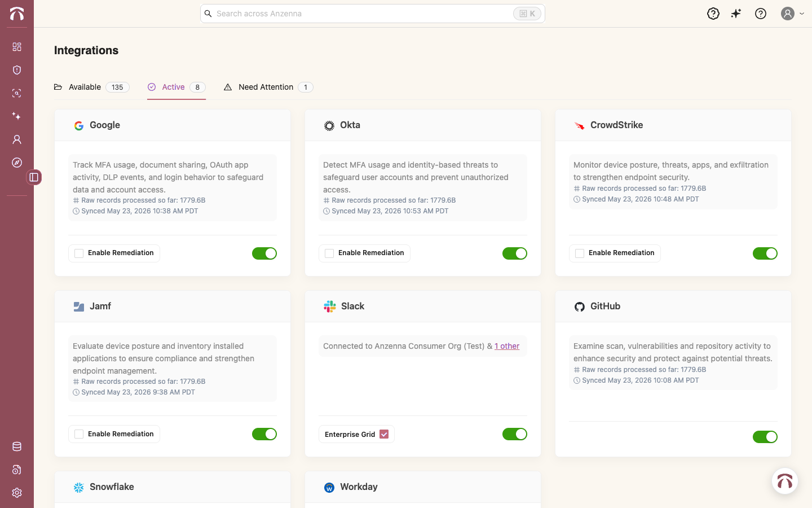Disable the GitHub integration toggle
812x508 pixels.
(765, 437)
